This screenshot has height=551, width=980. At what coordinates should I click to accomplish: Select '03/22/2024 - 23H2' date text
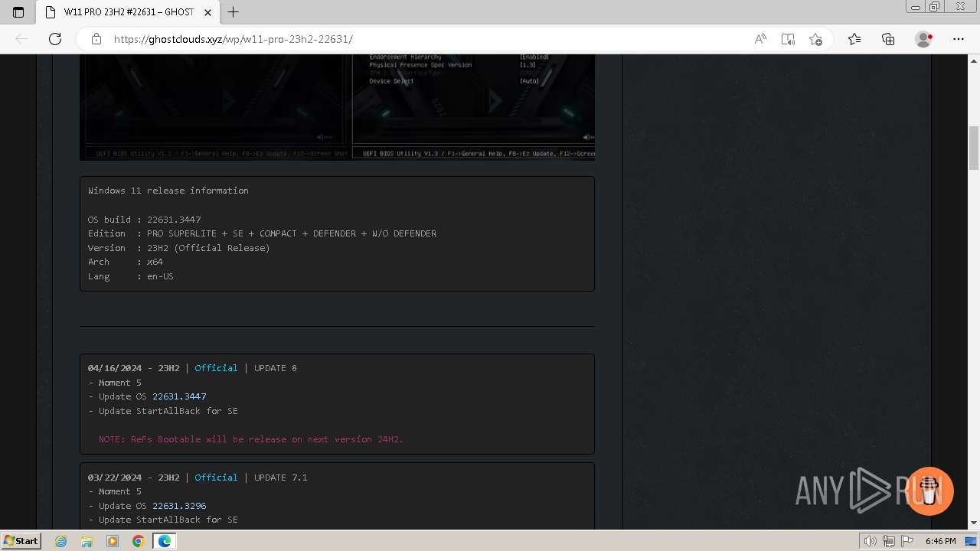click(x=134, y=478)
